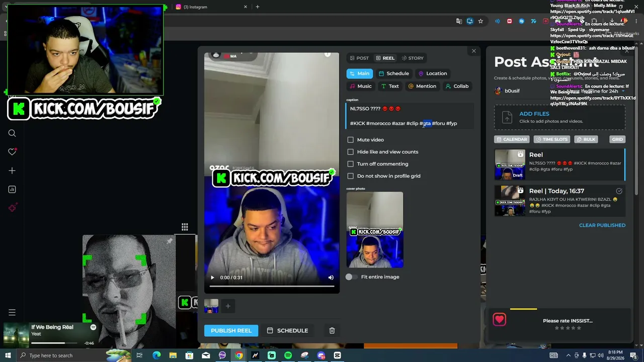This screenshot has height=362, width=644.
Task: Open the sidebar insights chart icon
Action: click(x=12, y=190)
